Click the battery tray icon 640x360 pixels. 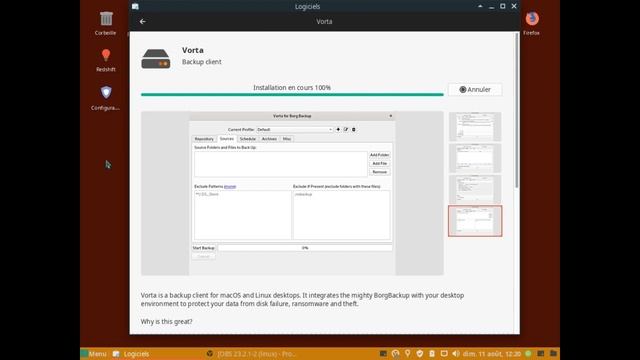432,353
